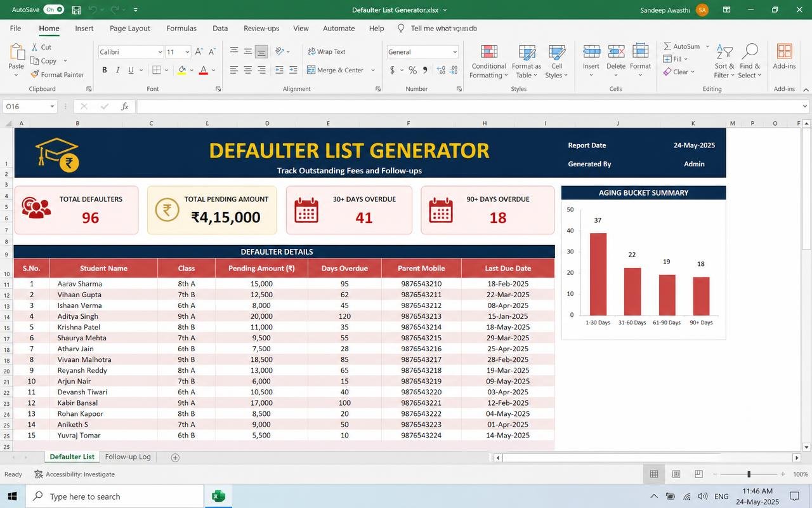Click the Increase Decimal icon
This screenshot has height=508, width=812.
pyautogui.click(x=440, y=70)
